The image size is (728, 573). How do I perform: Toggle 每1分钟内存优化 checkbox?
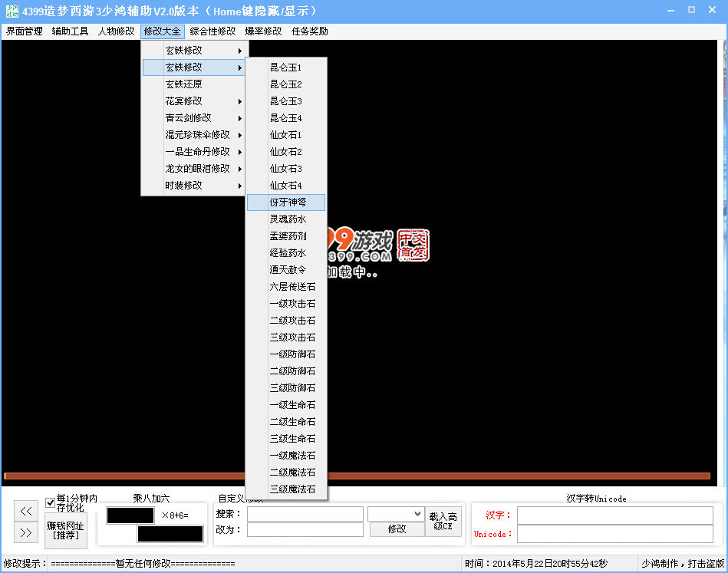click(50, 503)
